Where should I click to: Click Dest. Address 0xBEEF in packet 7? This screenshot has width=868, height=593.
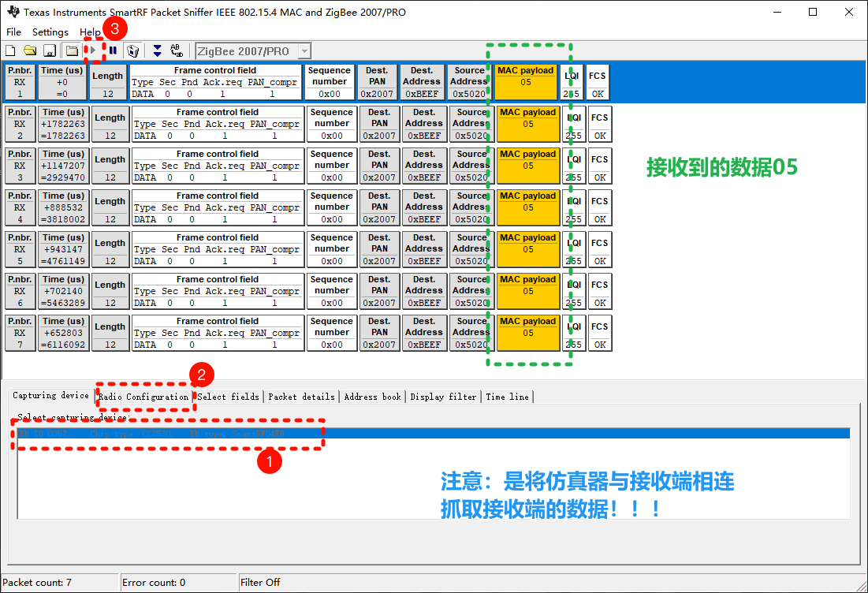tap(424, 333)
